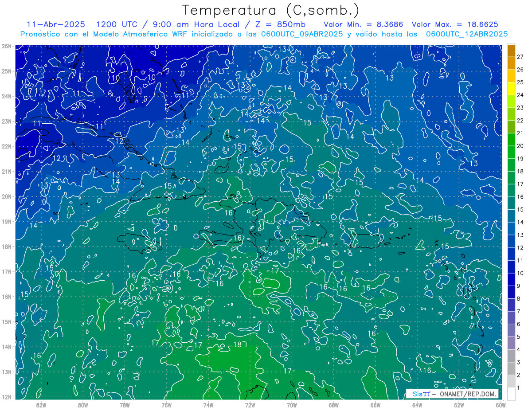Click the '62W' longitude label

[x=459, y=405]
